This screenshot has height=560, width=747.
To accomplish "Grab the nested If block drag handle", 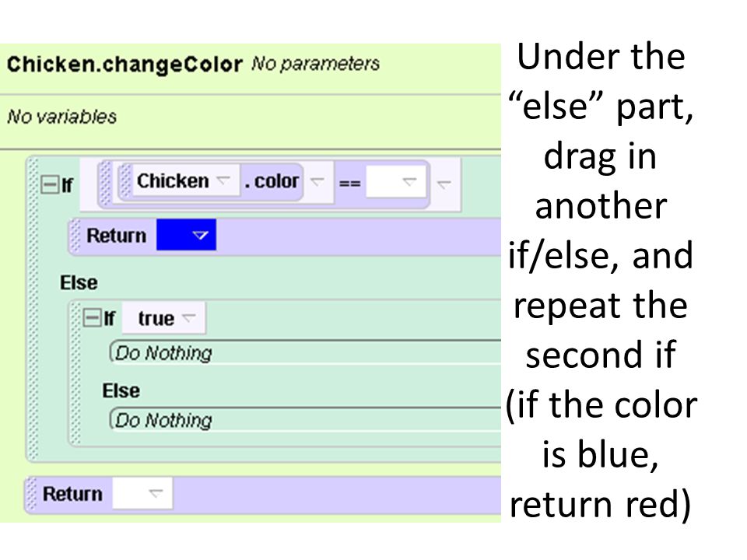I will 75,373.
